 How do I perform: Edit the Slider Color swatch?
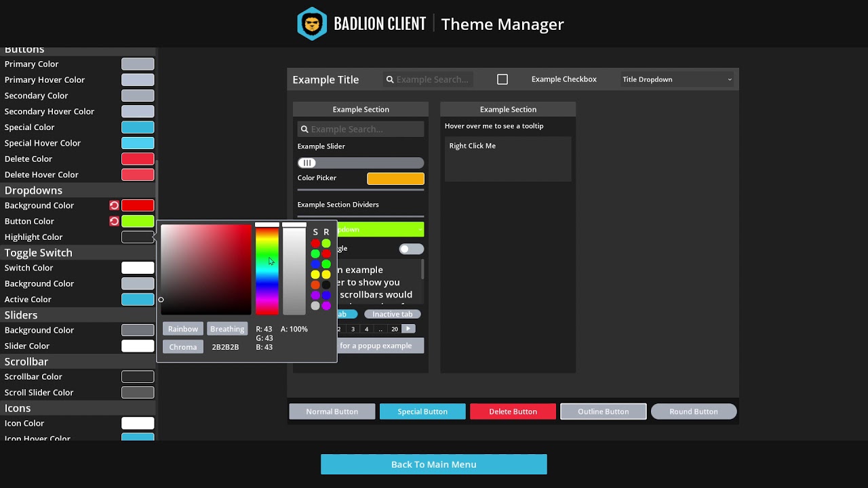(x=138, y=346)
